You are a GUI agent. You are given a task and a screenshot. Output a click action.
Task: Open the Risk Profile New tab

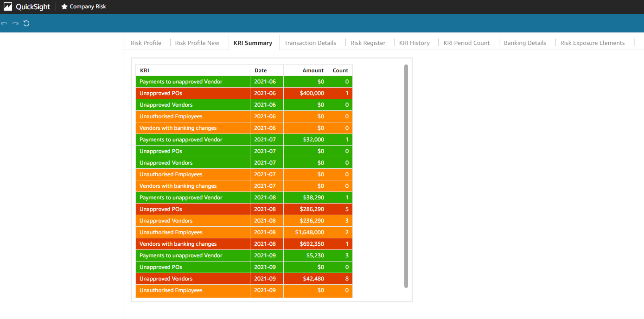tap(197, 43)
